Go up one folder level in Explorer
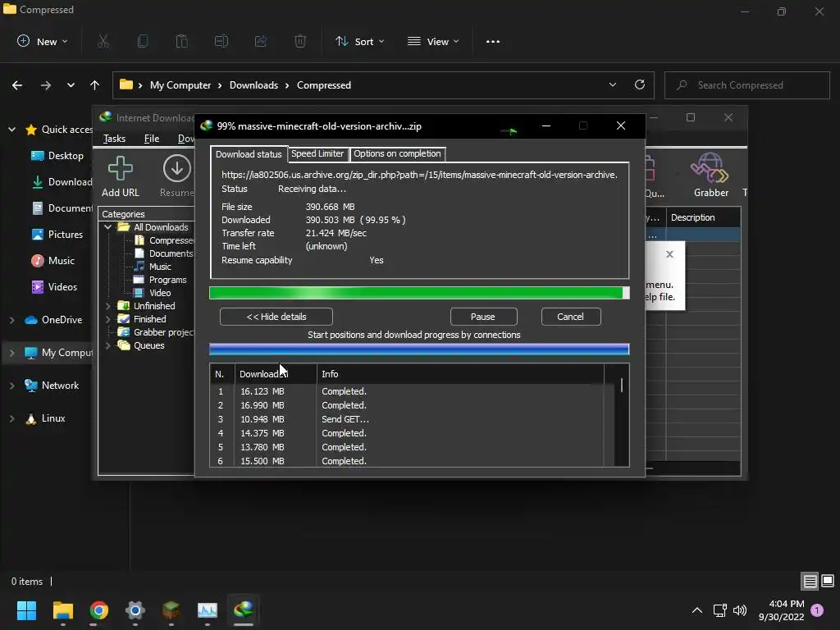The height and width of the screenshot is (630, 840). [95, 85]
